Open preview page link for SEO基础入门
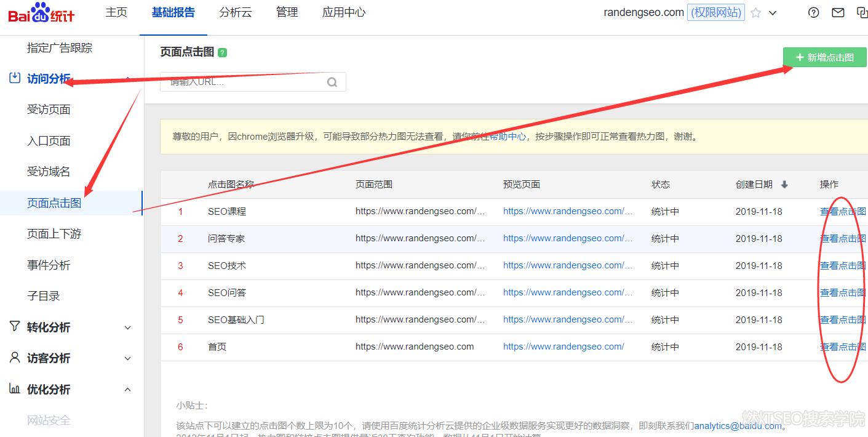The image size is (868, 437). click(x=568, y=319)
